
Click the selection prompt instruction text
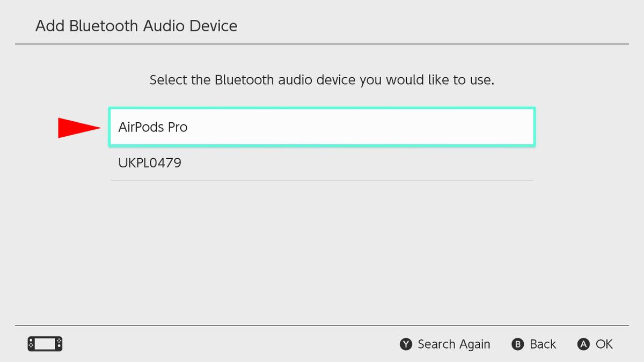tap(322, 79)
